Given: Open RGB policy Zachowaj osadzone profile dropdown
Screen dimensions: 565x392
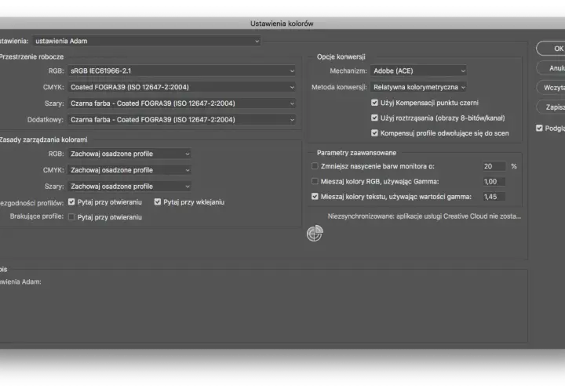Looking at the screenshot, I should click(129, 154).
